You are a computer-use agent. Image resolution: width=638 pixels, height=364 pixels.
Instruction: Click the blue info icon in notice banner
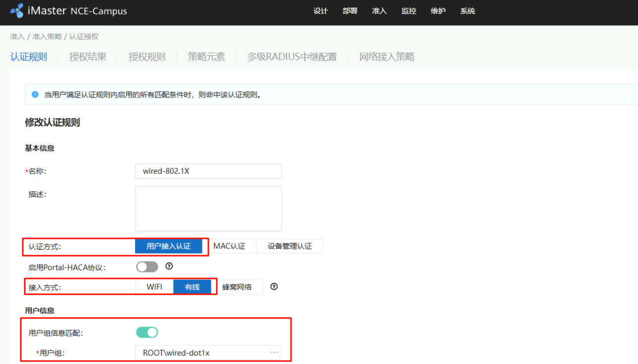tap(35, 94)
